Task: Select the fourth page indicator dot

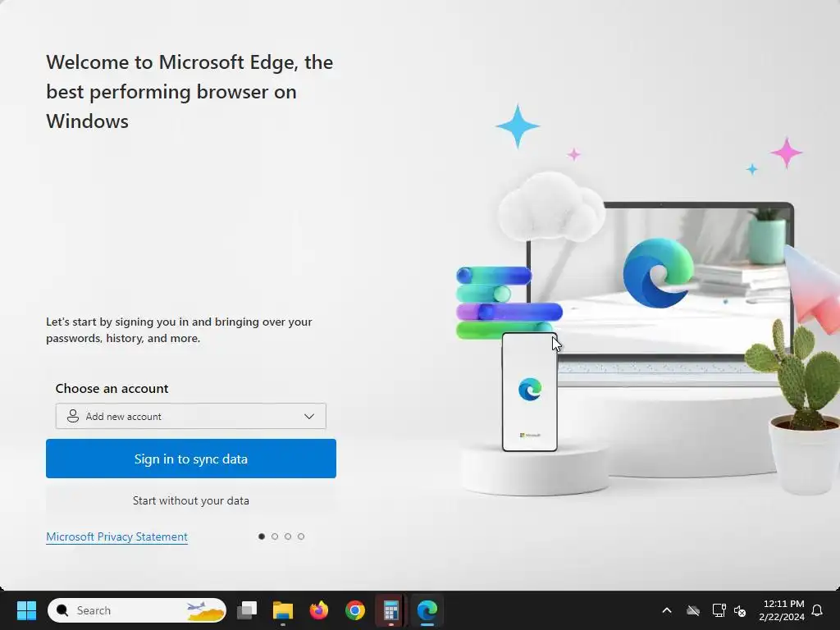Action: (x=301, y=536)
